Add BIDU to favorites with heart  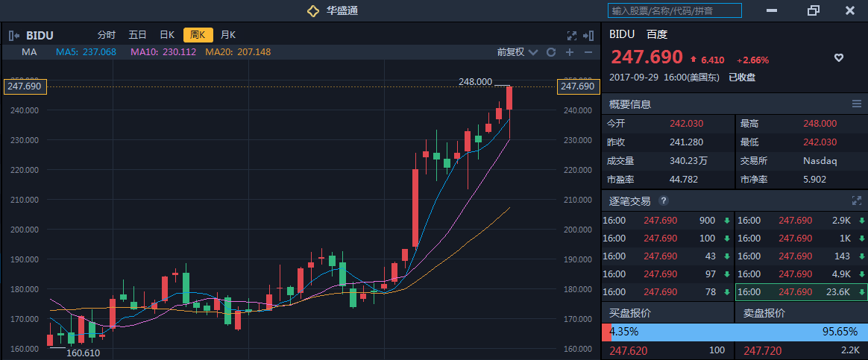click(x=838, y=58)
